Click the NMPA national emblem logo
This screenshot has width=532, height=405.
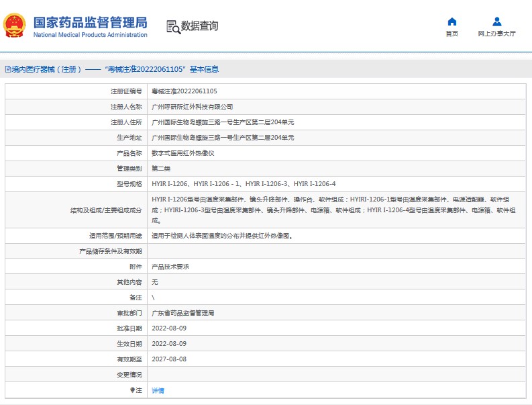click(14, 26)
